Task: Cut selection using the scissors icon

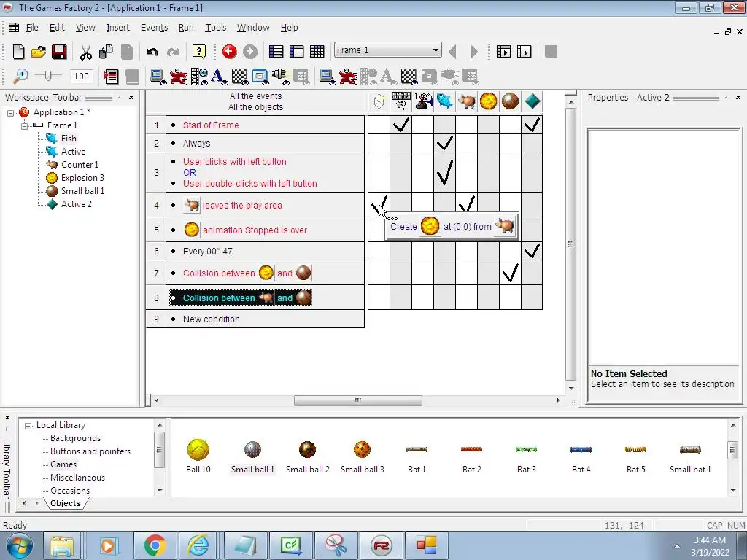Action: 86,52
